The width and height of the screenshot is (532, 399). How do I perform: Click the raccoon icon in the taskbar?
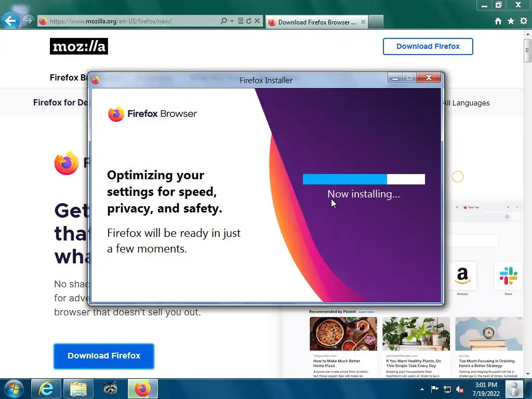(x=110, y=389)
